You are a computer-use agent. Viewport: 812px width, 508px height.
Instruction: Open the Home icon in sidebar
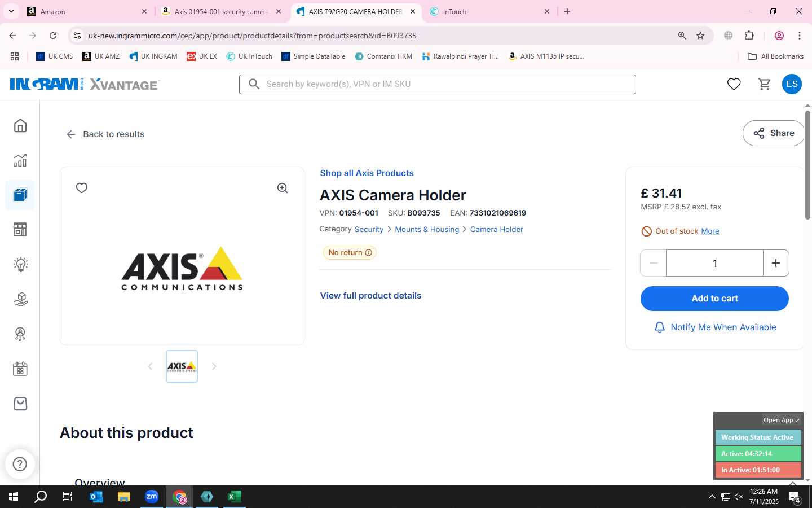click(20, 125)
